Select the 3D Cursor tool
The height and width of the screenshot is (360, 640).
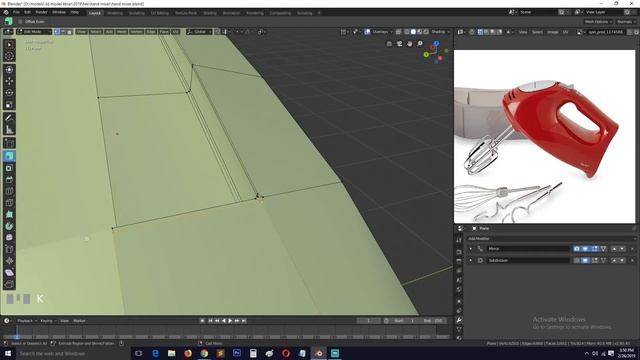point(9,56)
